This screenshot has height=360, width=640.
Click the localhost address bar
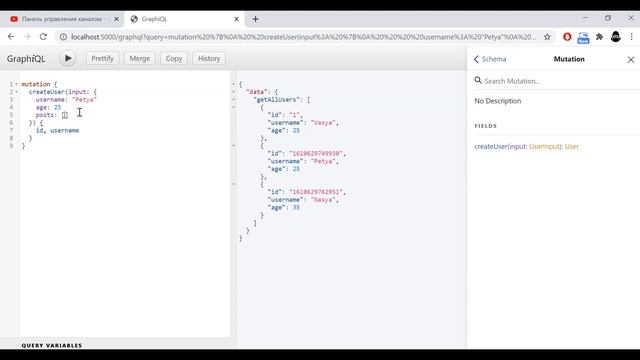click(303, 37)
